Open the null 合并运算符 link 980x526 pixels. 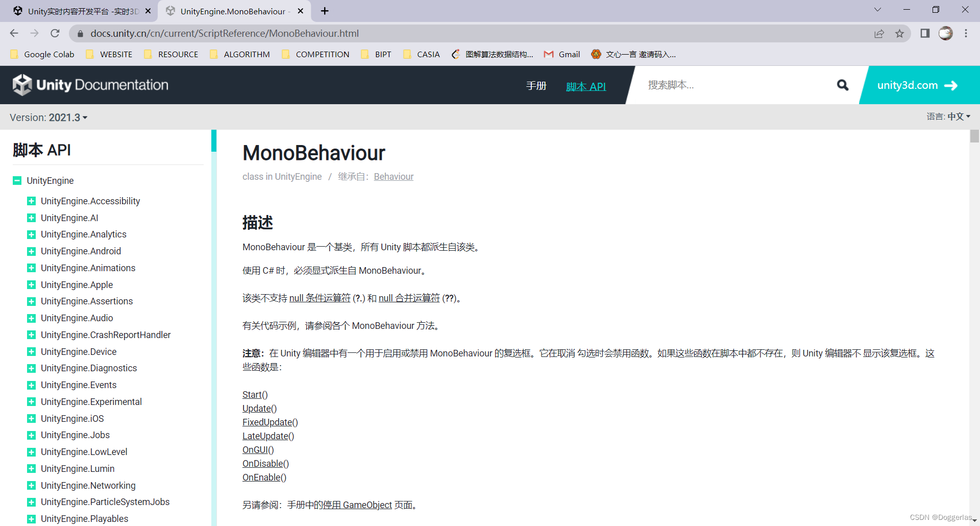point(409,298)
